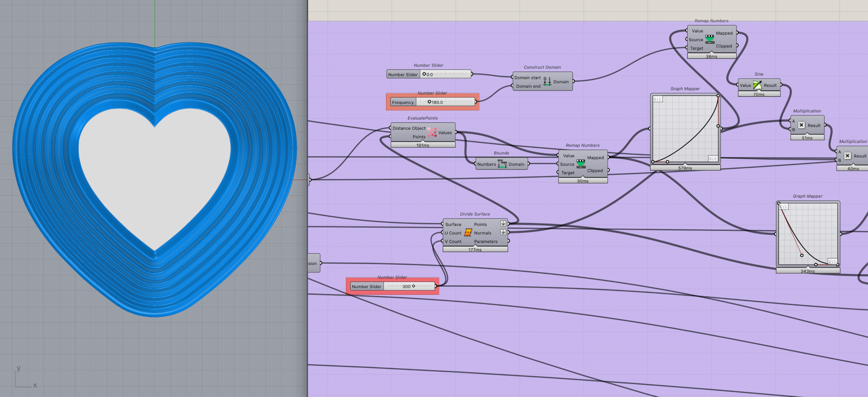Click the Domain start input on Construct Domain
The width and height of the screenshot is (868, 397).
[527, 78]
